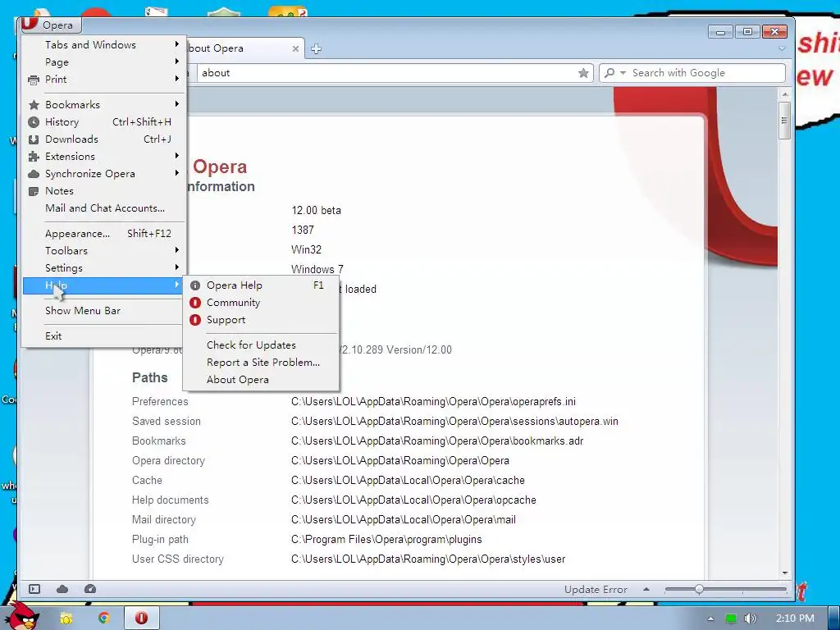Click the scroll up arrow
This screenshot has height=630, width=840.
pyautogui.click(x=784, y=94)
